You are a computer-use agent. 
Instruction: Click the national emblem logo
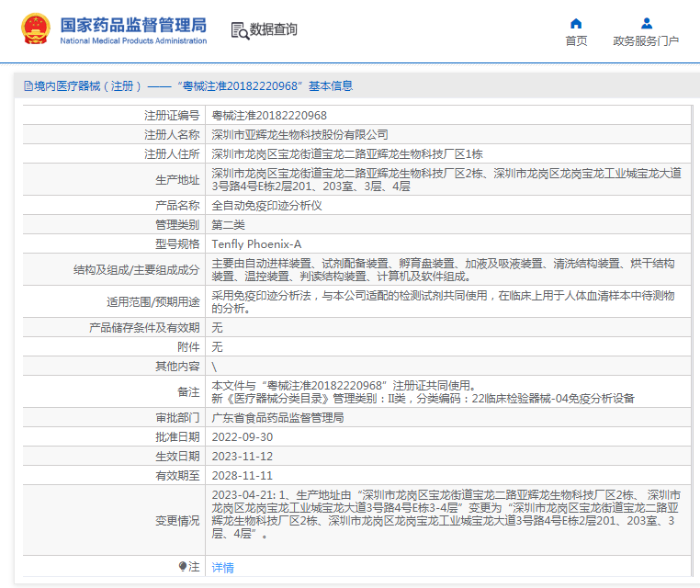coord(36,29)
